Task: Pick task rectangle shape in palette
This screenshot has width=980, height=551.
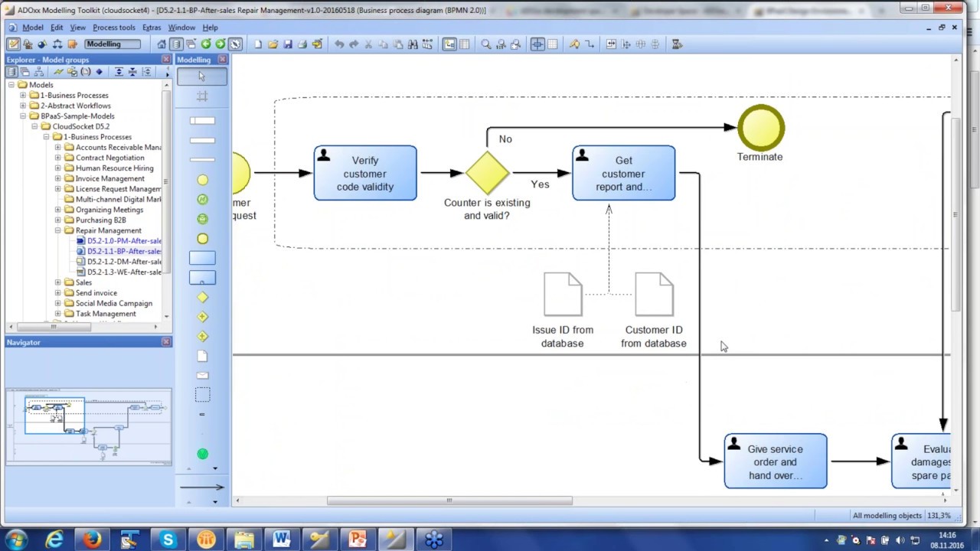Action: tap(202, 259)
